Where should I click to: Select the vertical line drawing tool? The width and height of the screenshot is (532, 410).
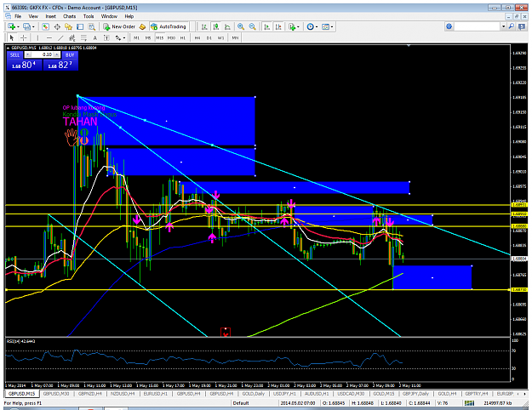(x=37, y=37)
